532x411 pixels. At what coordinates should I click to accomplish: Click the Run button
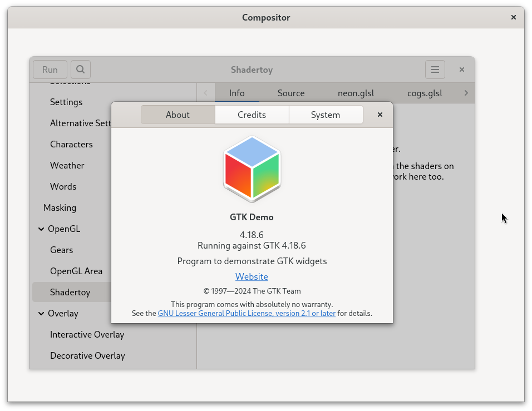click(x=50, y=70)
